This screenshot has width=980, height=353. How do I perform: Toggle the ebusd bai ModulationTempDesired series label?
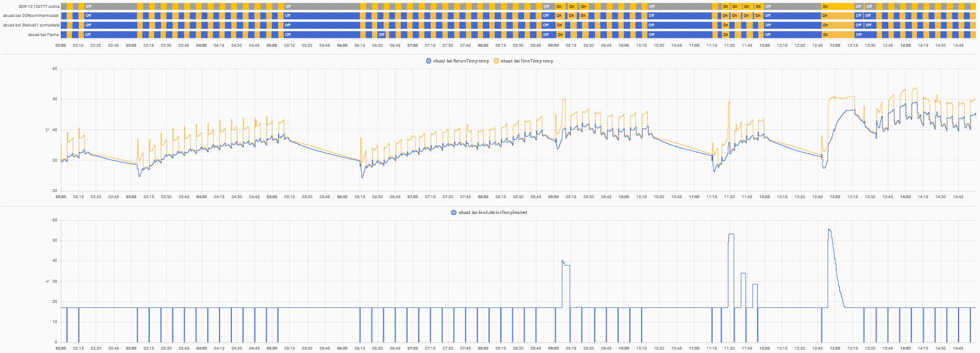point(493,212)
